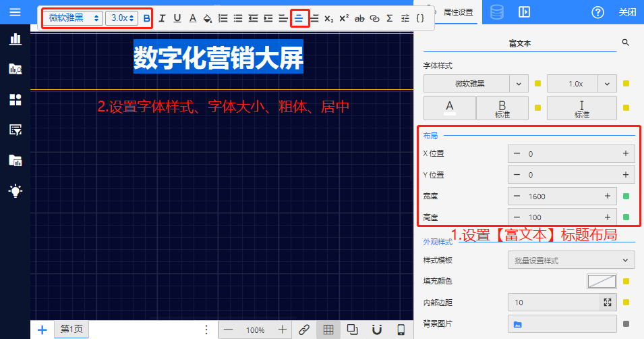Open the hamburger main menu
644x339 pixels.
pyautogui.click(x=15, y=12)
